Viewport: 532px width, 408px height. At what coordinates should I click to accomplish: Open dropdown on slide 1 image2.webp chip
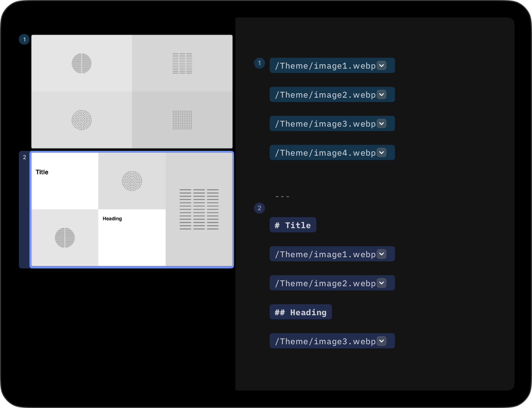[x=382, y=94]
